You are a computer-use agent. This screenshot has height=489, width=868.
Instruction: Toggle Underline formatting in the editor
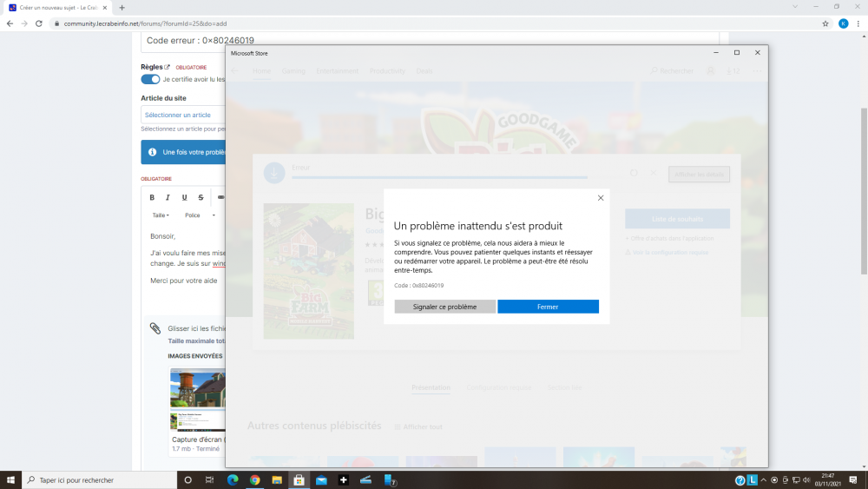184,197
